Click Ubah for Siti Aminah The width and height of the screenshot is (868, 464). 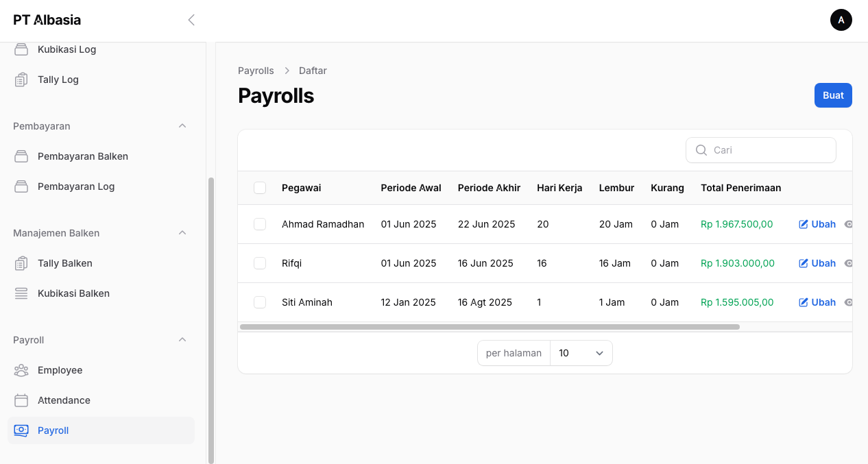pyautogui.click(x=817, y=302)
